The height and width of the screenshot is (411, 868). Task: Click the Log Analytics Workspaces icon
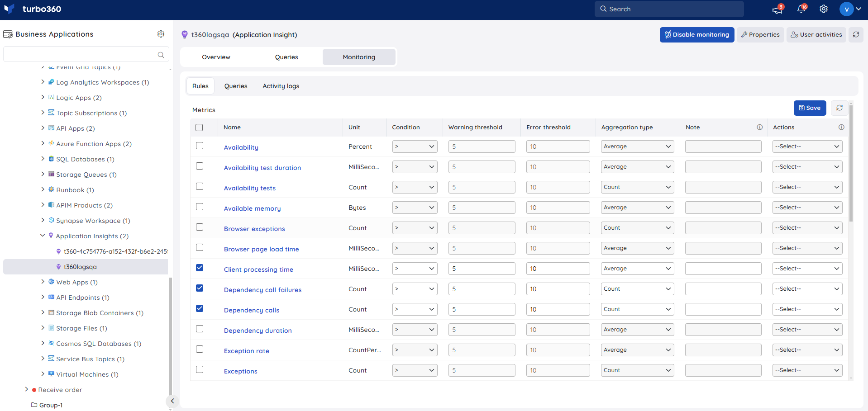[51, 82]
